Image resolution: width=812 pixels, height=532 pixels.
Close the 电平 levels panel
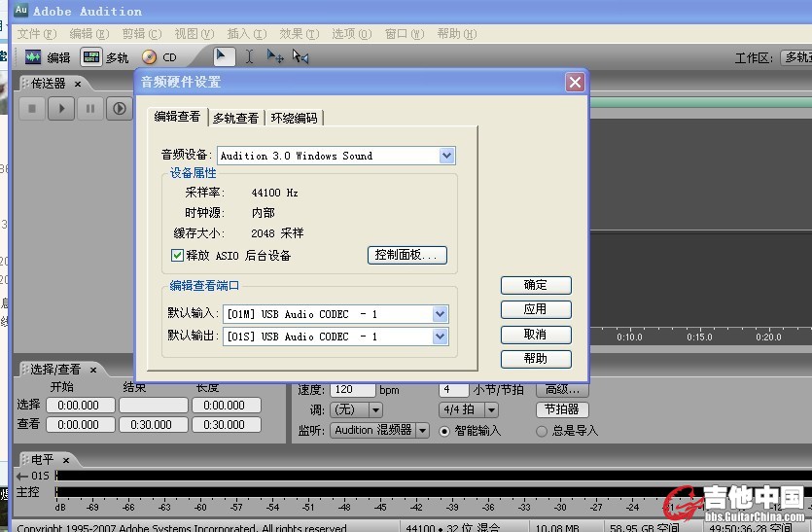66,460
